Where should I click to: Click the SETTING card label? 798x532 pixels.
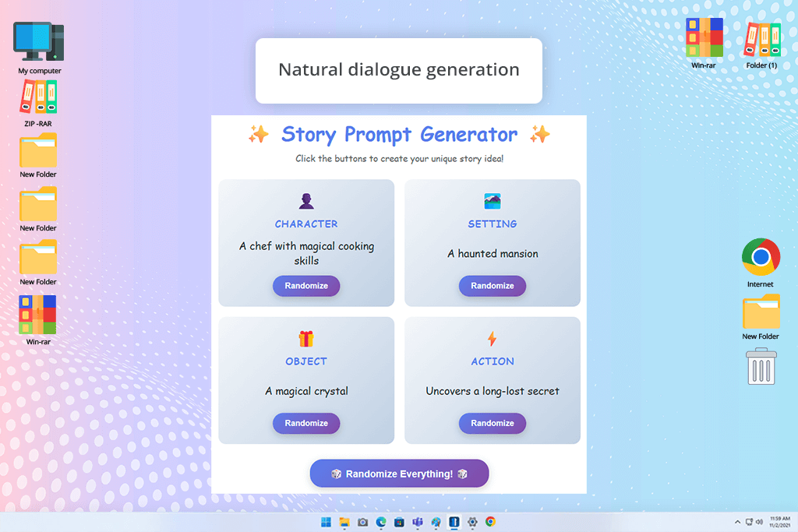coord(493,224)
